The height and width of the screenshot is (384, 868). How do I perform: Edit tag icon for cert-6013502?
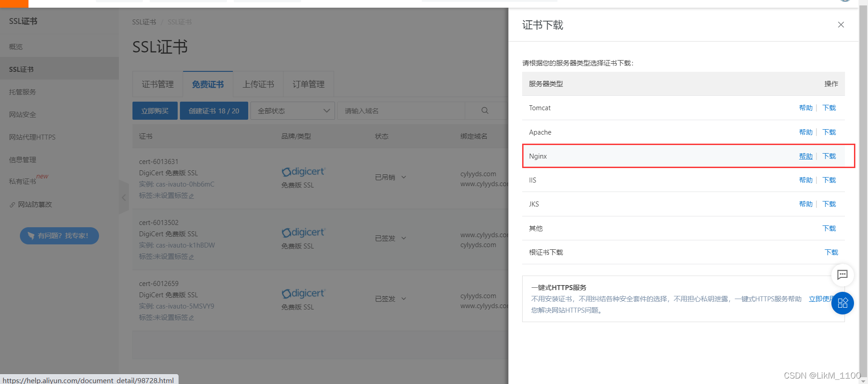click(191, 257)
